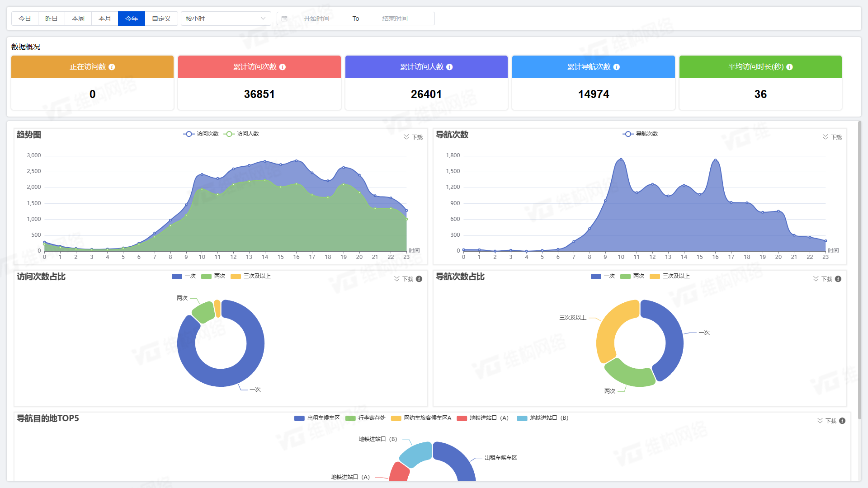Screen dimensions: 868x488
Task: Toggle 网约车旅客候车区A legend swatch
Action: (396, 418)
